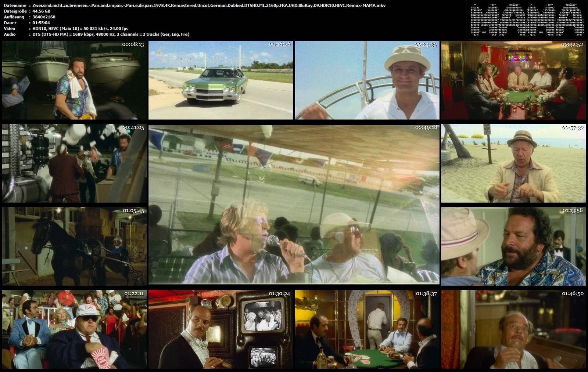The width and height of the screenshot is (588, 372).
Task: Click the final thumbnail at 01:46:50
Action: coord(513,329)
